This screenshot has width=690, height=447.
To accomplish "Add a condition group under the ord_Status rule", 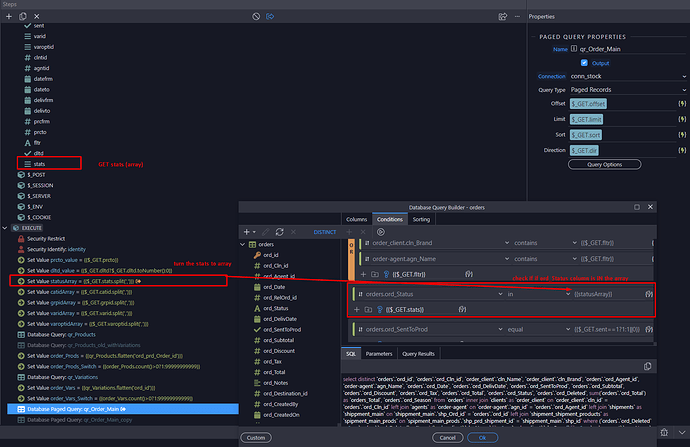I will pyautogui.click(x=368, y=309).
